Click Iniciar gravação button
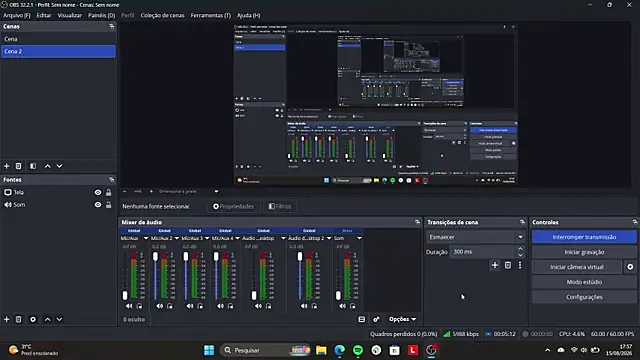The image size is (640, 360). pyautogui.click(x=584, y=252)
